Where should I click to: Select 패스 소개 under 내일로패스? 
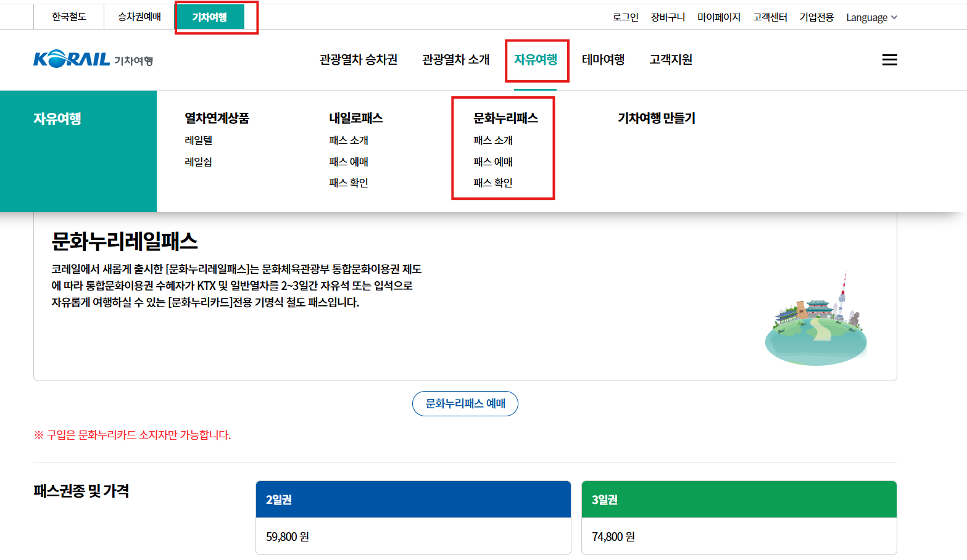349,141
